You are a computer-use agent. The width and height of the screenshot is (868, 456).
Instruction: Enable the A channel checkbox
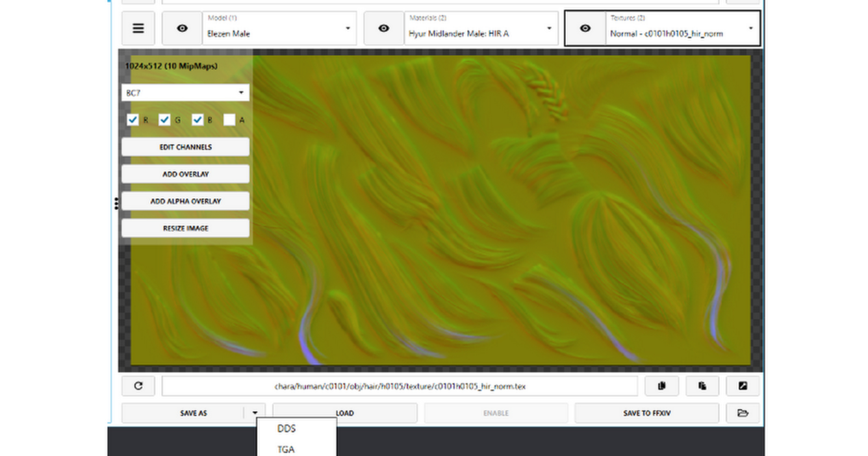click(229, 120)
